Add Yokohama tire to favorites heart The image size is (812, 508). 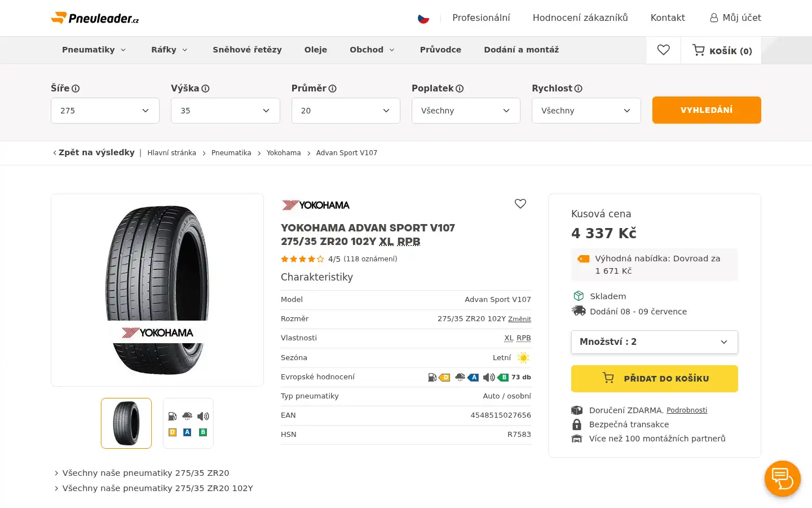(520, 204)
